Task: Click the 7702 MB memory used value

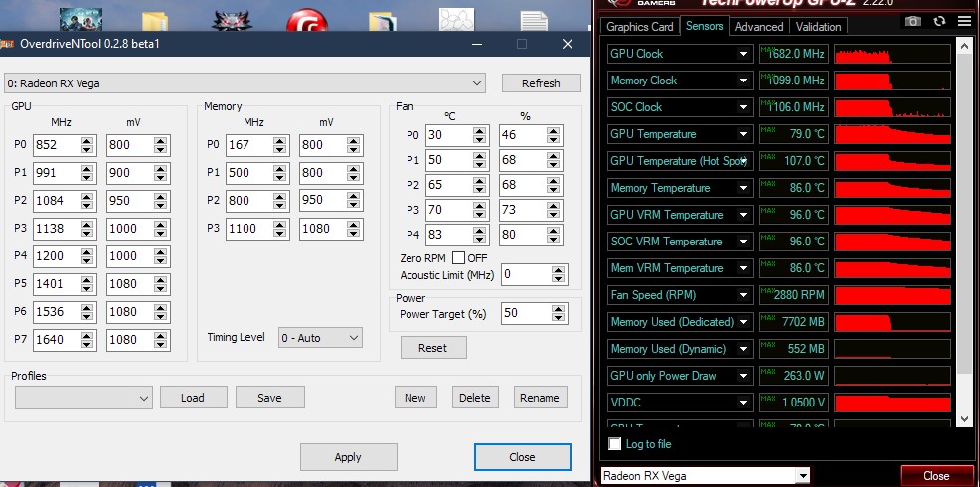Action: pyautogui.click(x=794, y=322)
